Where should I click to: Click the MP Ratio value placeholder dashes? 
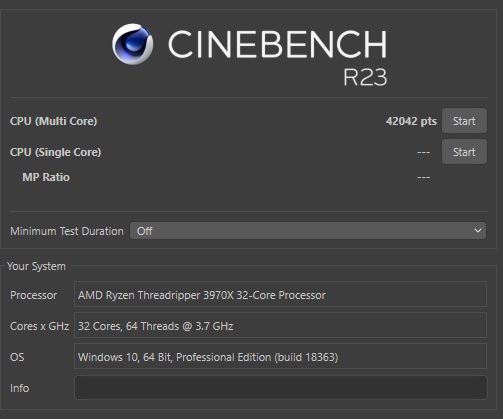423,177
